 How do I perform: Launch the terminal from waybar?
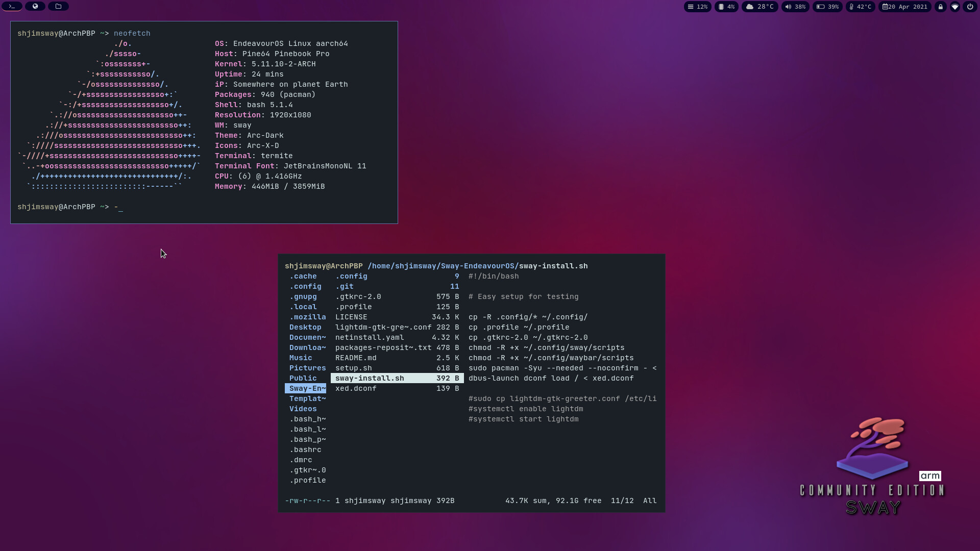click(x=12, y=6)
